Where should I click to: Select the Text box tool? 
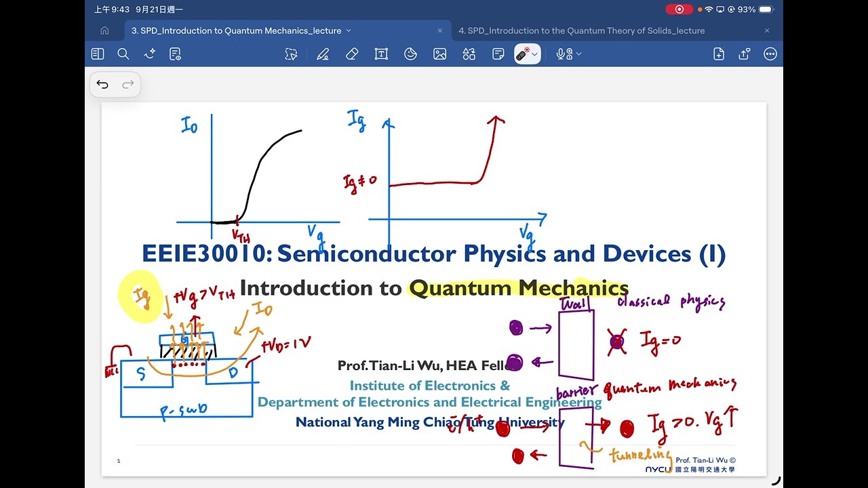tap(381, 54)
